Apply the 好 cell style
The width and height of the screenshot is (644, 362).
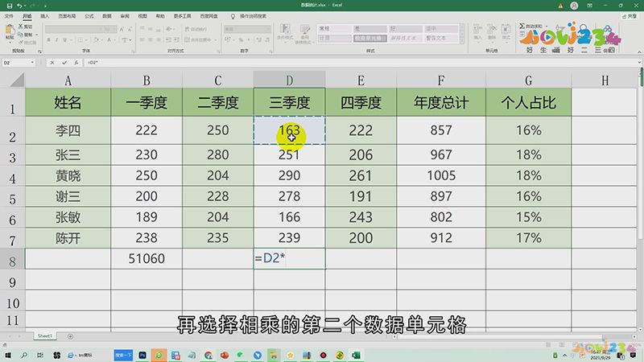pyautogui.click(x=406, y=29)
